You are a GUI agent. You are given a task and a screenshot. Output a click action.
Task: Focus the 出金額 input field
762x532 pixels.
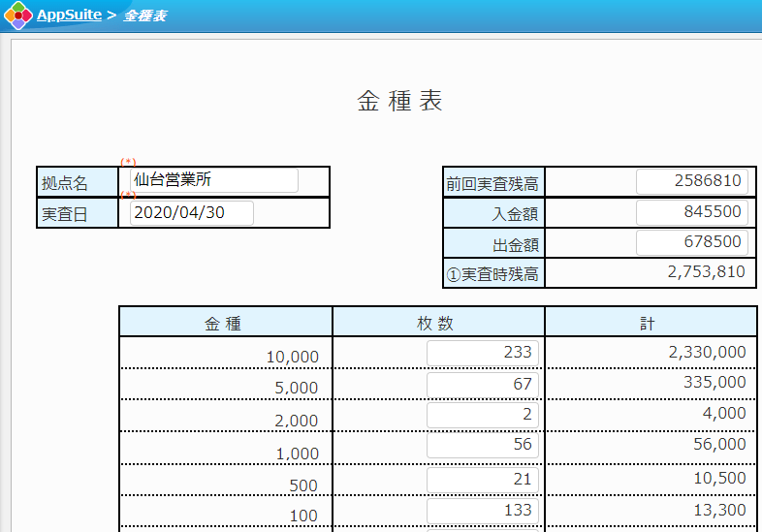pyautogui.click(x=691, y=242)
